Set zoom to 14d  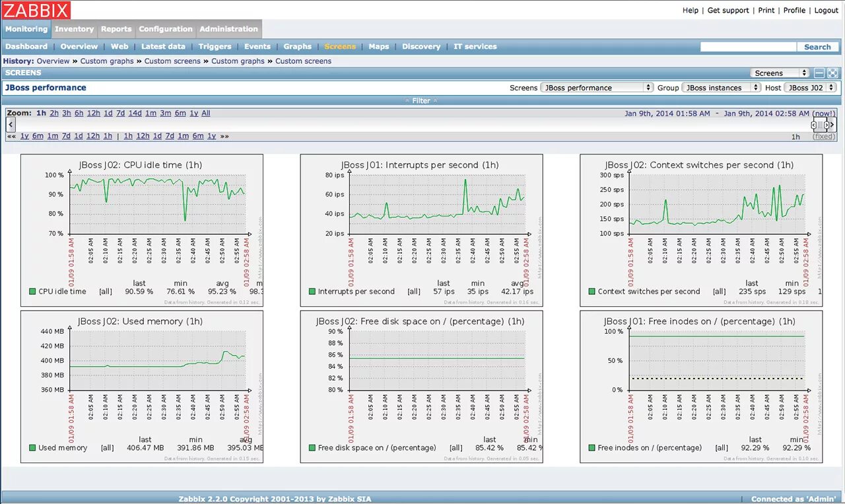click(x=135, y=113)
